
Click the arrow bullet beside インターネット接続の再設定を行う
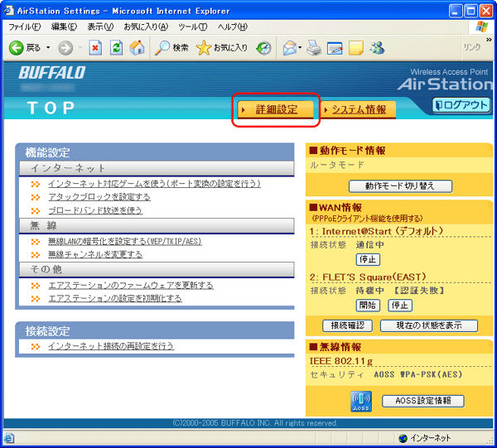pos(36,347)
